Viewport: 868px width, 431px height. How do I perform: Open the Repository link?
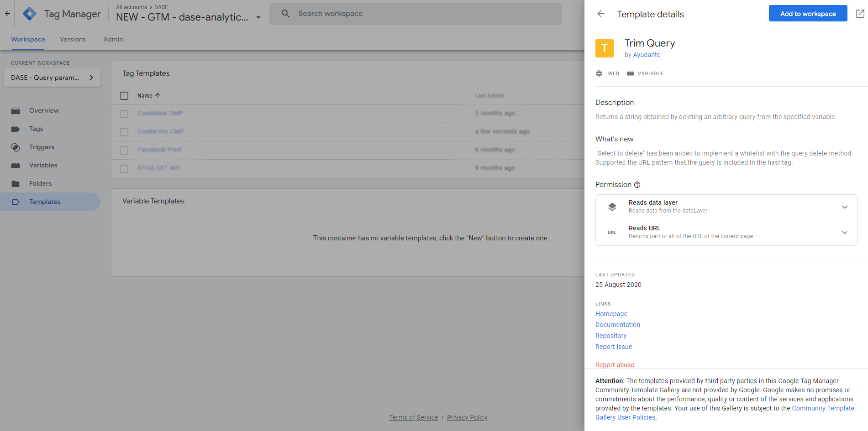(610, 336)
